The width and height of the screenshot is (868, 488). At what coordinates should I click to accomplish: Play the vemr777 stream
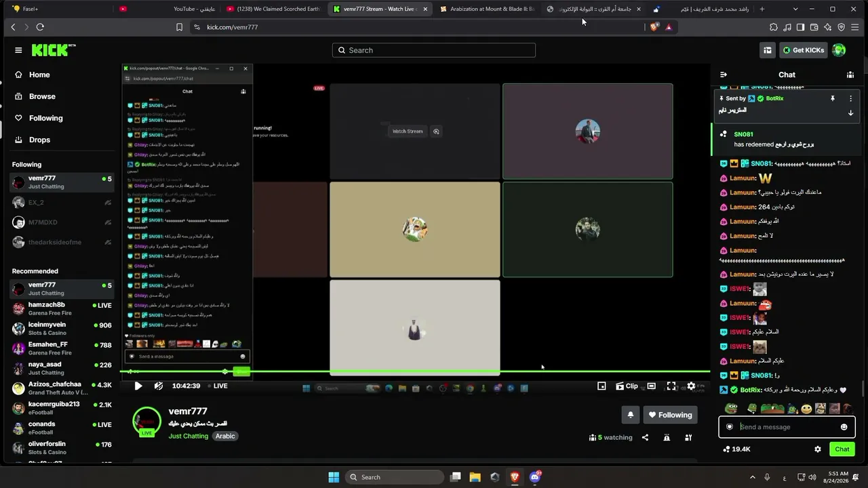(138, 386)
